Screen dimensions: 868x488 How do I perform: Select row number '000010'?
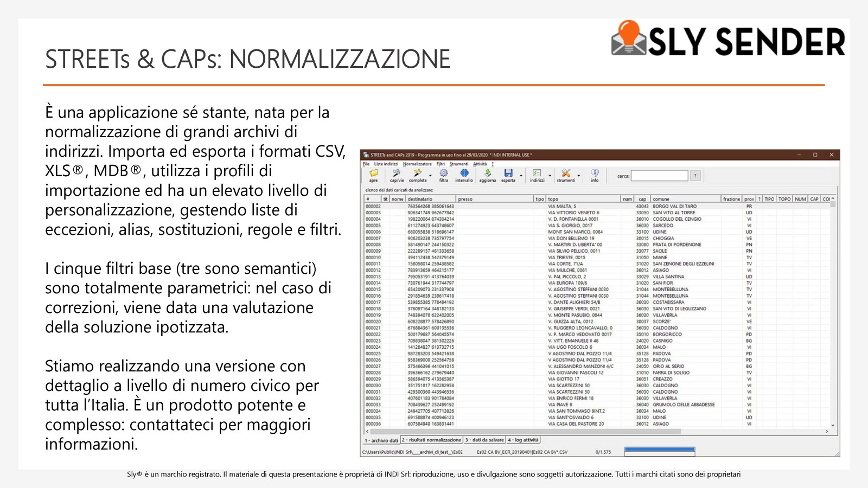tap(373, 258)
